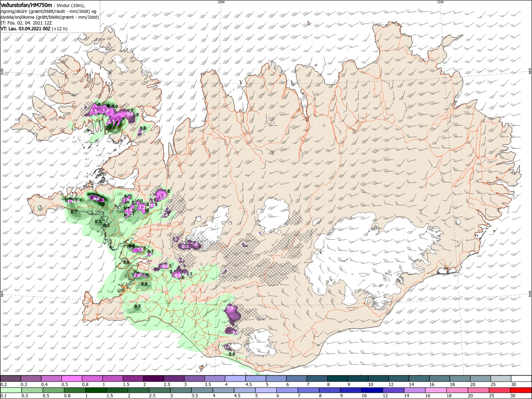This screenshot has height=399, width=532.
Task: Click the 15W longitude label on the top edge
Action: point(440,2)
